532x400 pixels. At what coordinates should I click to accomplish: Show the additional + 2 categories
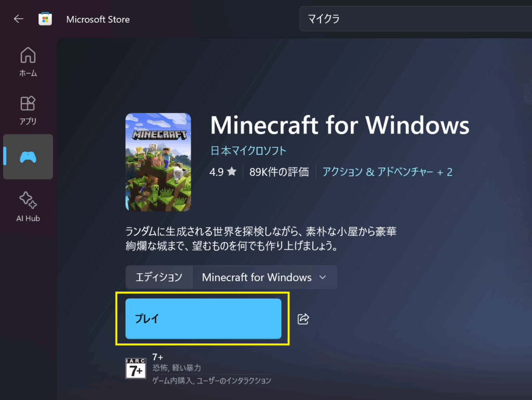(x=445, y=171)
